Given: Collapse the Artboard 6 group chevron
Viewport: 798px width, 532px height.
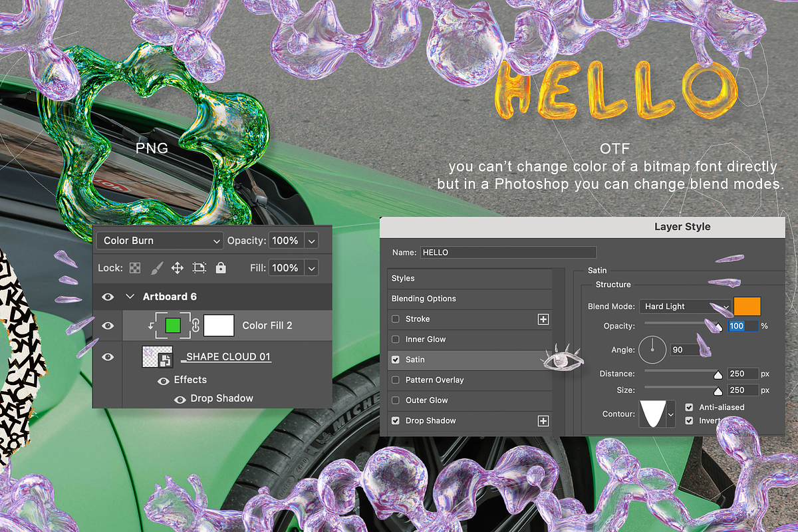Looking at the screenshot, I should (x=130, y=297).
